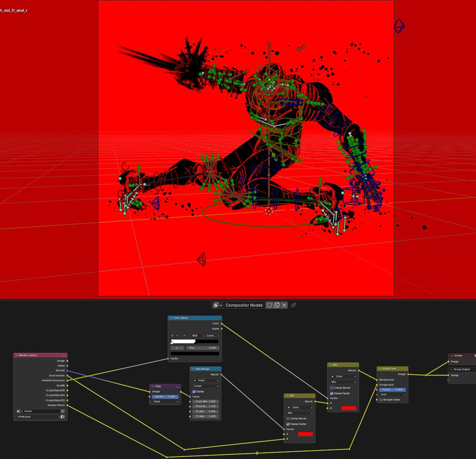Click the Filter node Factor slider
The height and width of the screenshot is (459, 476).
tap(165, 397)
